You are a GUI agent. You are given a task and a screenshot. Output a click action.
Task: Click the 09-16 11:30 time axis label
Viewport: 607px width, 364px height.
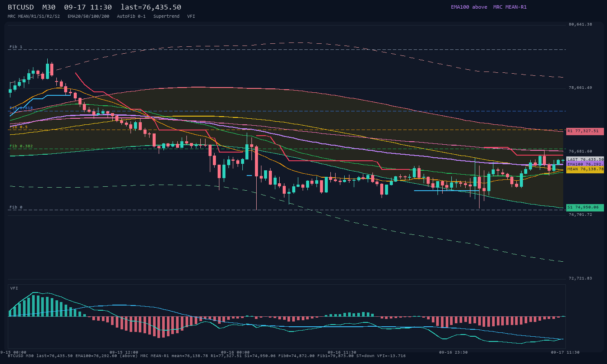(x=342, y=352)
